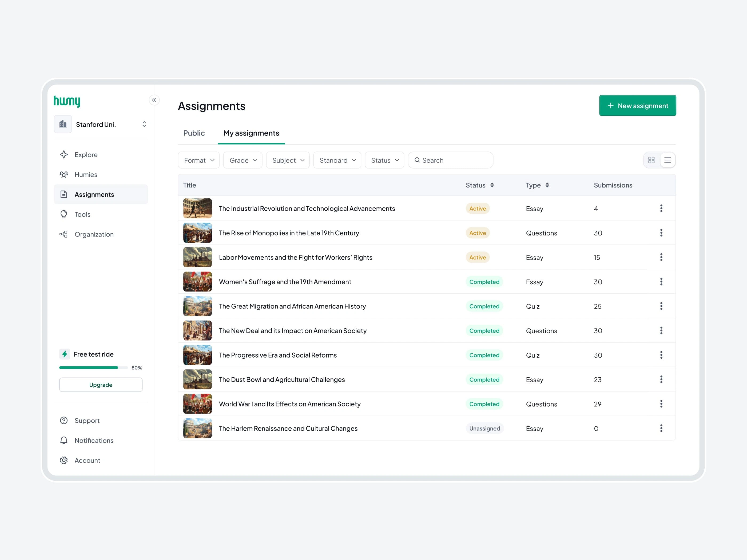Switch to grid view layout
This screenshot has width=747, height=560.
coord(651,160)
